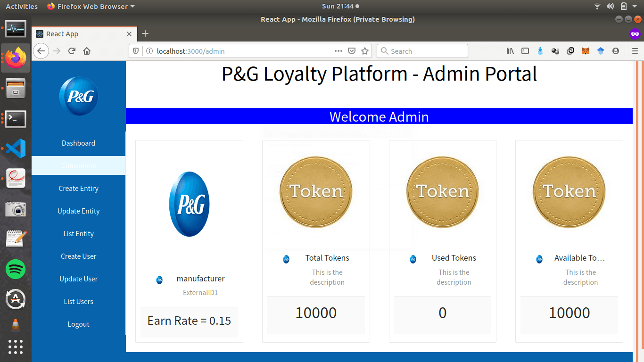Open Spotify from the dock
Screen dimensions: 644x362
tap(16, 269)
